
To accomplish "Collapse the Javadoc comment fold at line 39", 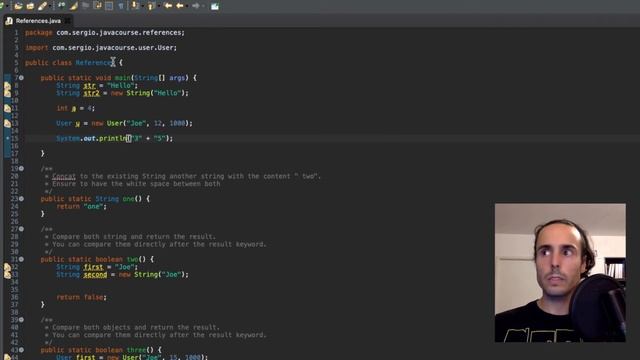I will (x=21, y=320).
